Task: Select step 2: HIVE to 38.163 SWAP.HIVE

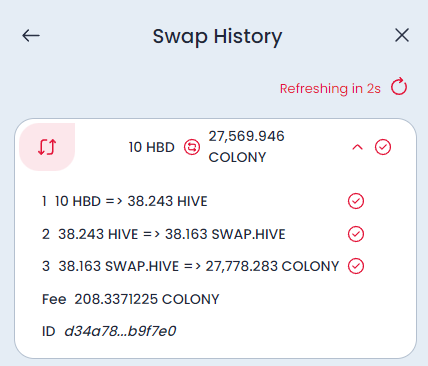Action: [164, 234]
